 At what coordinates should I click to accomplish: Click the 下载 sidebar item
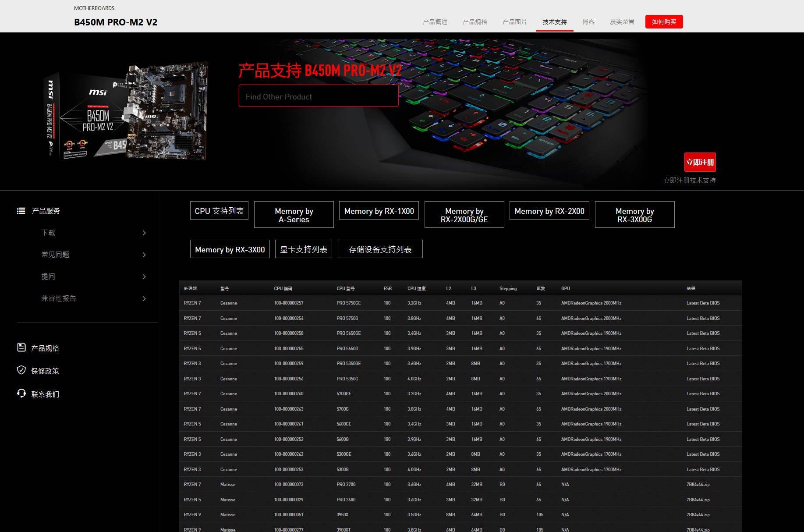[48, 233]
